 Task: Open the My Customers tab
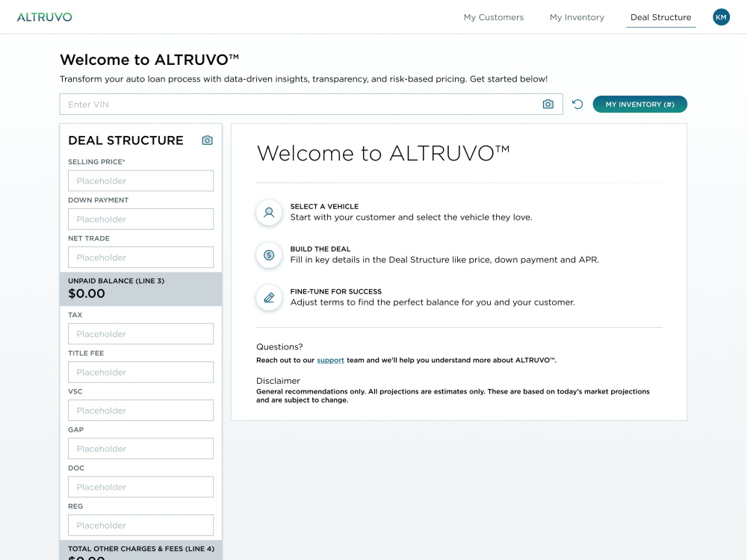(494, 17)
